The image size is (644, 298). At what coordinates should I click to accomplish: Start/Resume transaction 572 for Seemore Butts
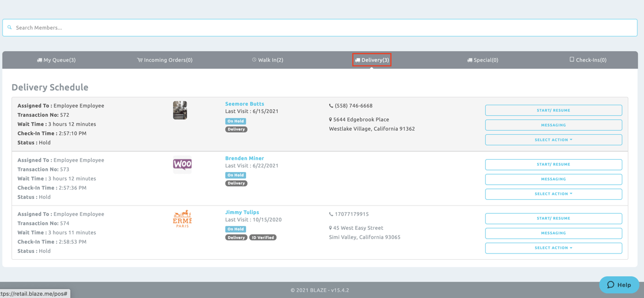pos(553,110)
